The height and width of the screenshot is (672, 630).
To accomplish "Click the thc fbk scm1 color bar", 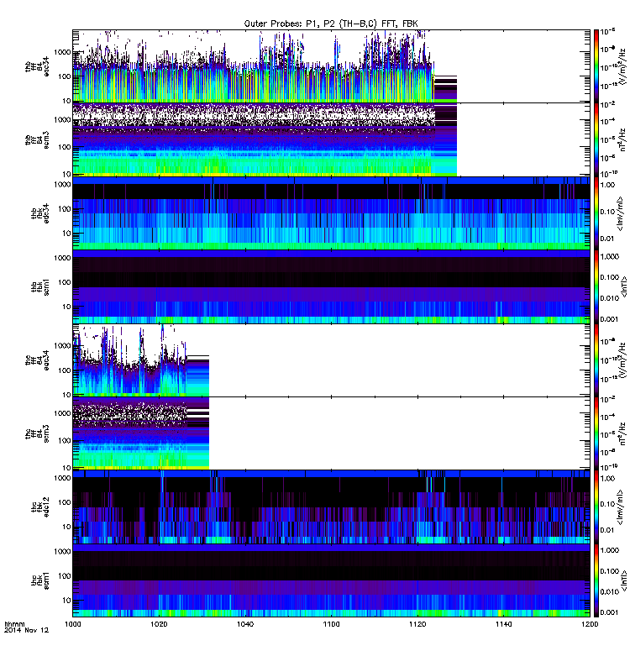I will coord(596,580).
